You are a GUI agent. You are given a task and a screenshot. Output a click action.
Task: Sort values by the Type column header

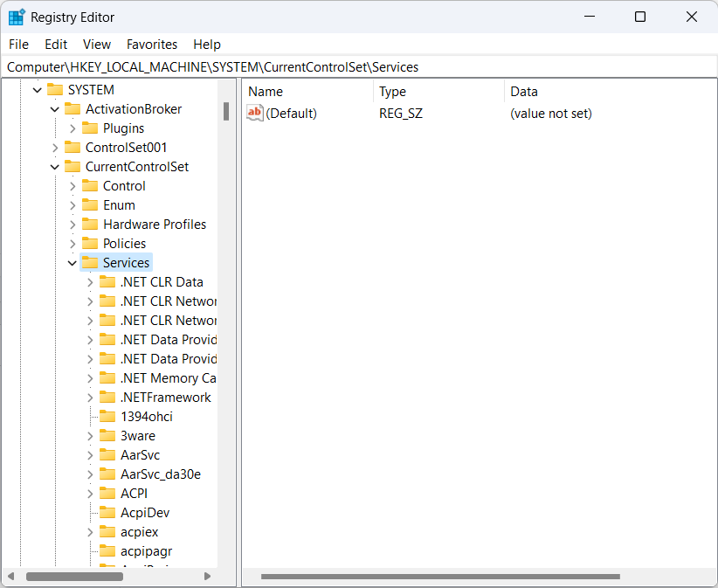438,92
